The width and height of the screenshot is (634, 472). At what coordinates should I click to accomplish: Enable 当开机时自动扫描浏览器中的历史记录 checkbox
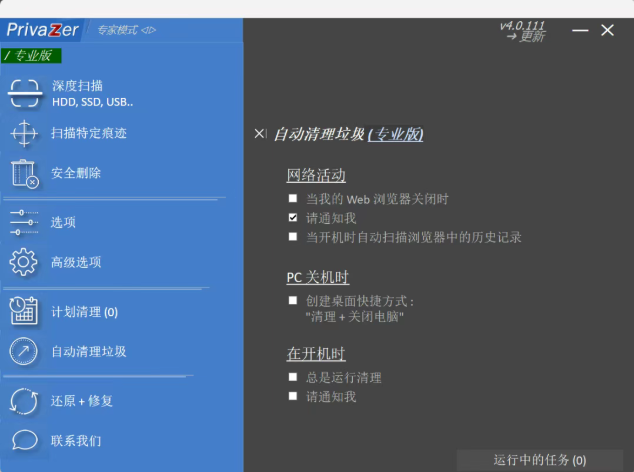293,237
